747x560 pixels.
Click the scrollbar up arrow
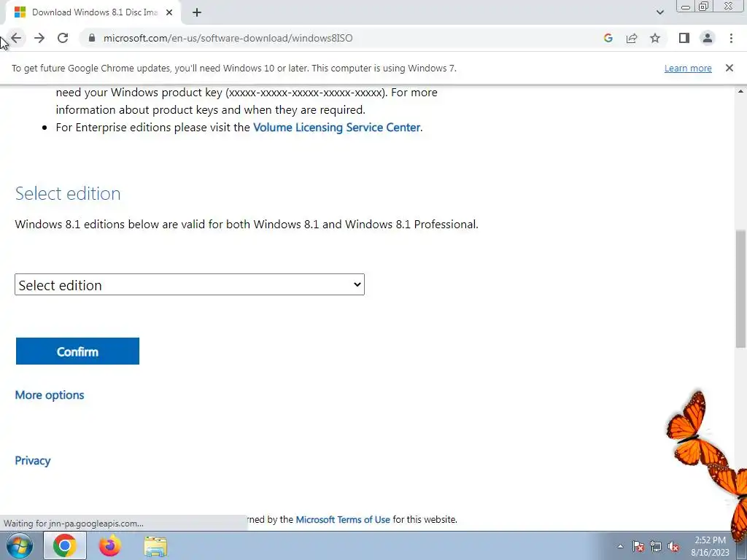[741, 91]
